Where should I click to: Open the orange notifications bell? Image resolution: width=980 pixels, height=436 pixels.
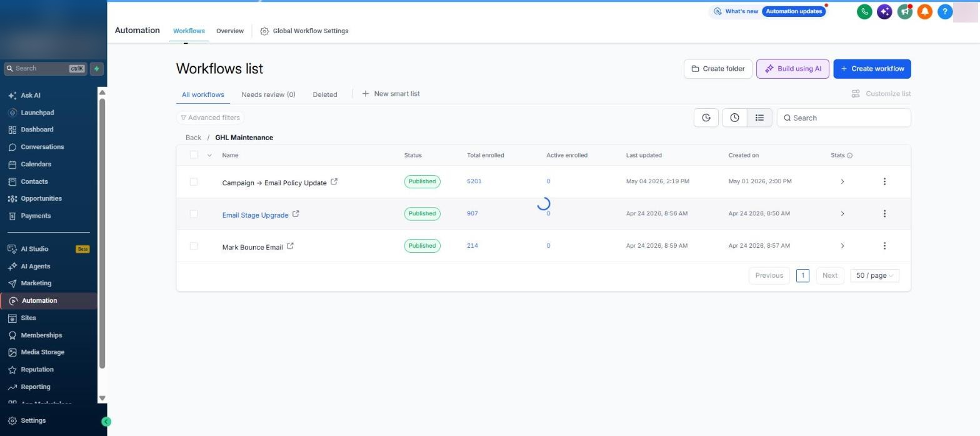click(x=924, y=11)
